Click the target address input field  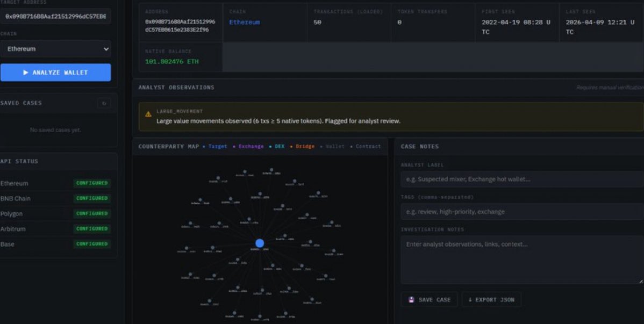tap(55, 17)
